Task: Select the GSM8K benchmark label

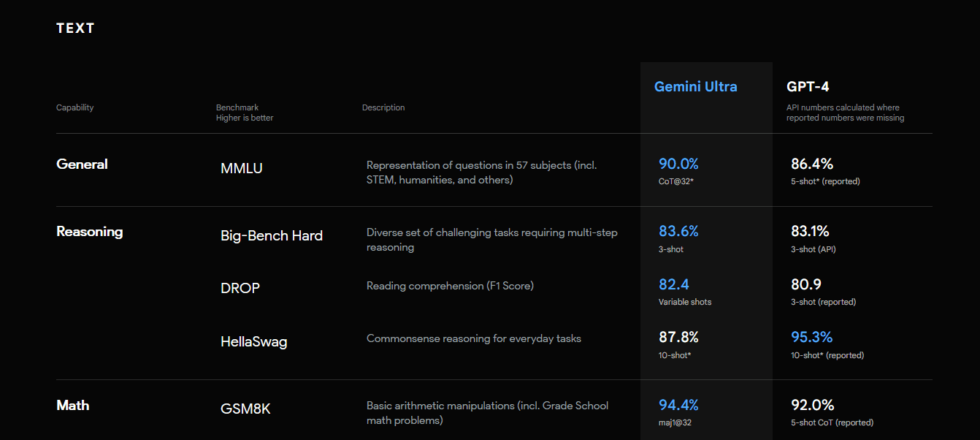Action: (245, 409)
